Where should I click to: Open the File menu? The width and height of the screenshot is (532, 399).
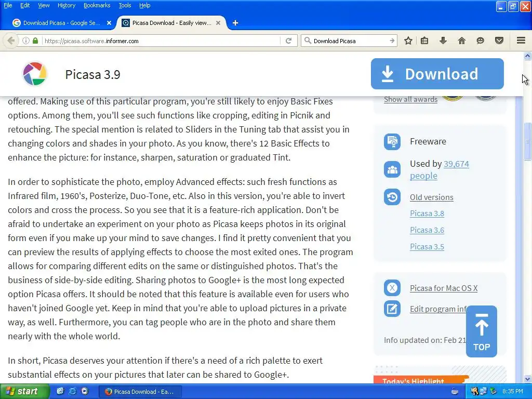[x=8, y=5]
